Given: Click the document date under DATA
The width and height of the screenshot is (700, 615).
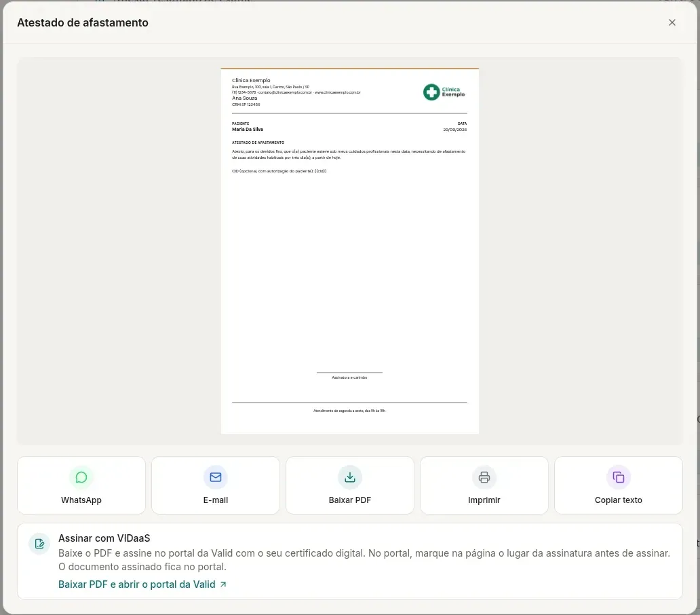Looking at the screenshot, I should click(455, 130).
